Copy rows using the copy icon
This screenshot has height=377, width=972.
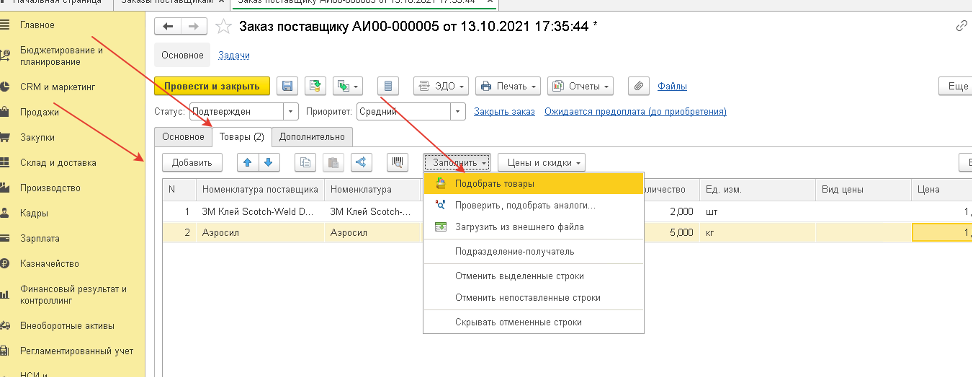click(x=304, y=162)
